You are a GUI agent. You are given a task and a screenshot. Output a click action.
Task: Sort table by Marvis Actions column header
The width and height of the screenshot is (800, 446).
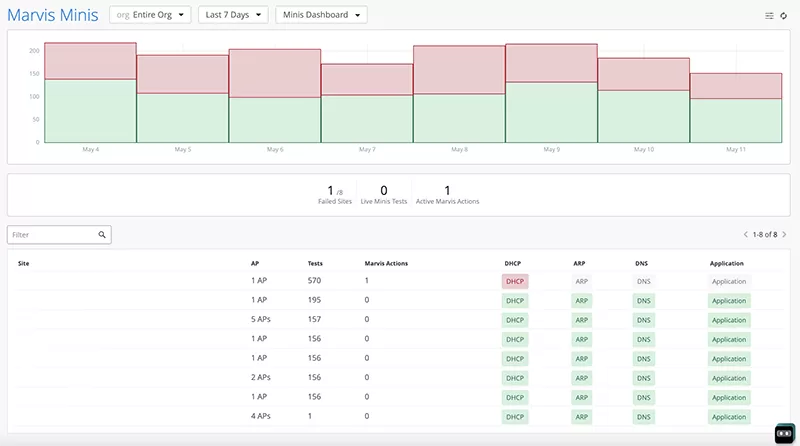pyautogui.click(x=386, y=263)
